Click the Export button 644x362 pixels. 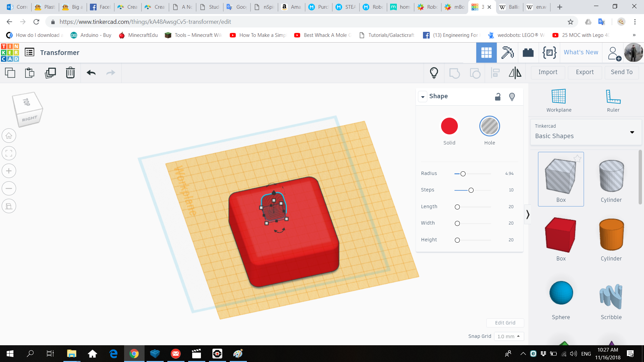(x=585, y=72)
